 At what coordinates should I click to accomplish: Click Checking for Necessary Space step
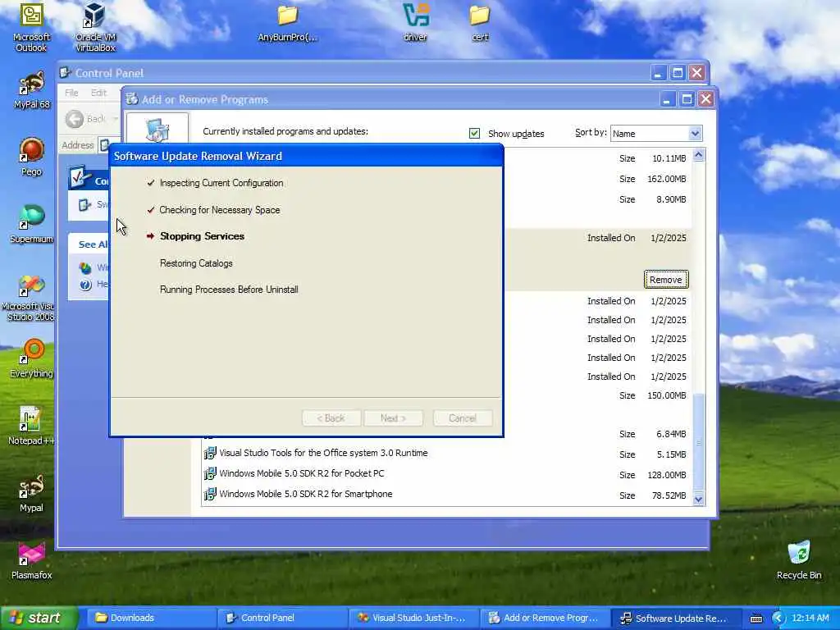coord(220,210)
